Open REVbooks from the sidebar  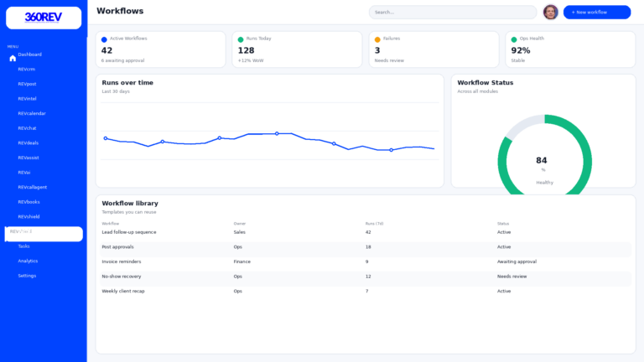(29, 202)
